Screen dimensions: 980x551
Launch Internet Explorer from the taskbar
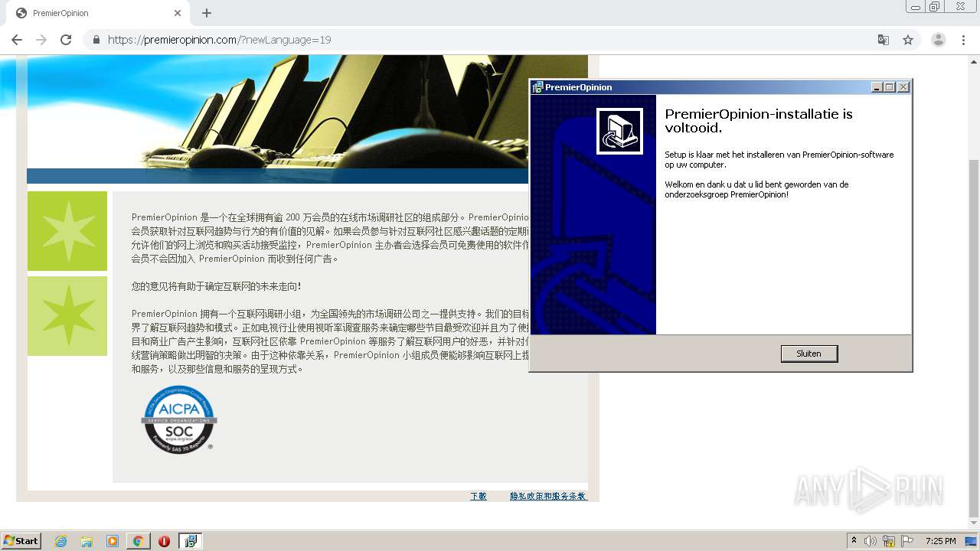point(61,541)
